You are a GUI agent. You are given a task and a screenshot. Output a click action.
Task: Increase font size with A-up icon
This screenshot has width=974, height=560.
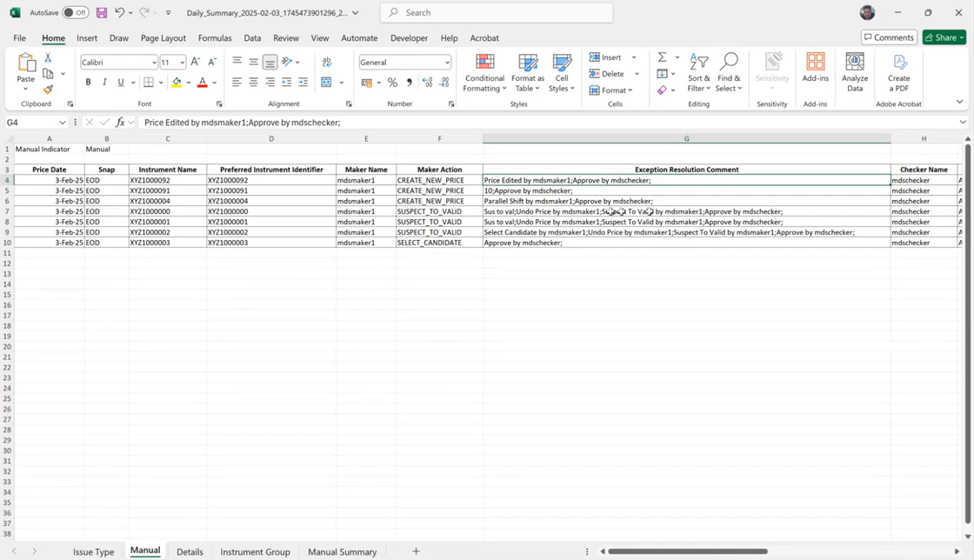196,62
